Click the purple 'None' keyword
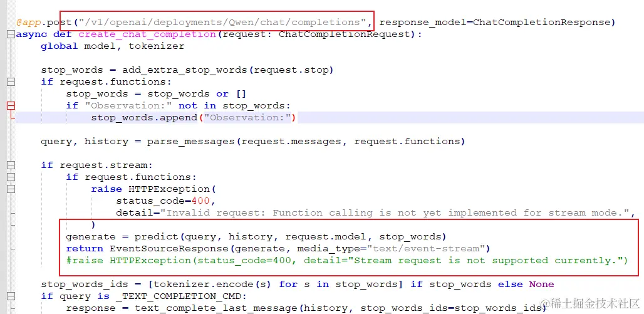The height and width of the screenshot is (314, 644). coord(541,285)
